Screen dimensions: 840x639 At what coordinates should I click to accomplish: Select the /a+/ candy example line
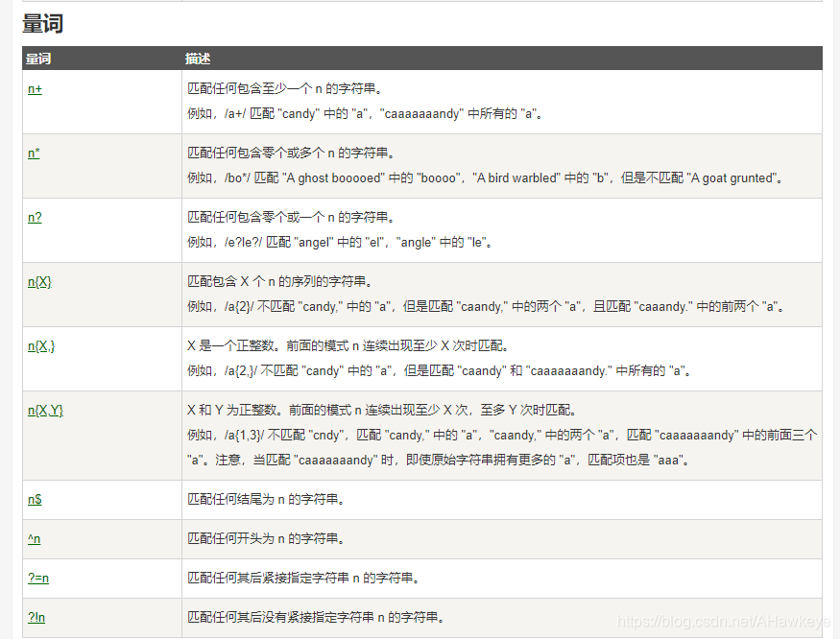coord(365,113)
